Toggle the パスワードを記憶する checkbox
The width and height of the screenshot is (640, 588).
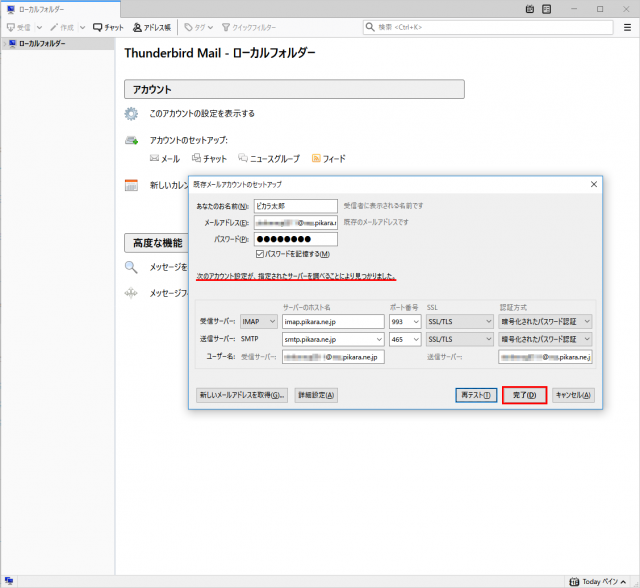(260, 254)
